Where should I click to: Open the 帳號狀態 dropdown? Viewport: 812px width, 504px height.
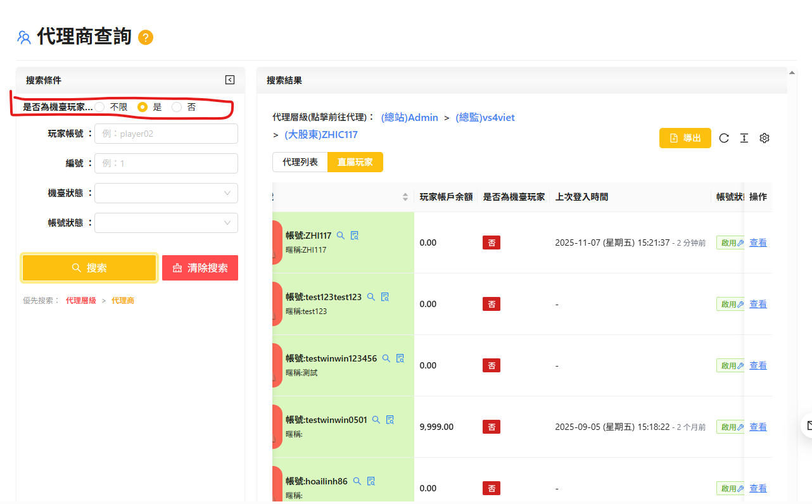166,223
